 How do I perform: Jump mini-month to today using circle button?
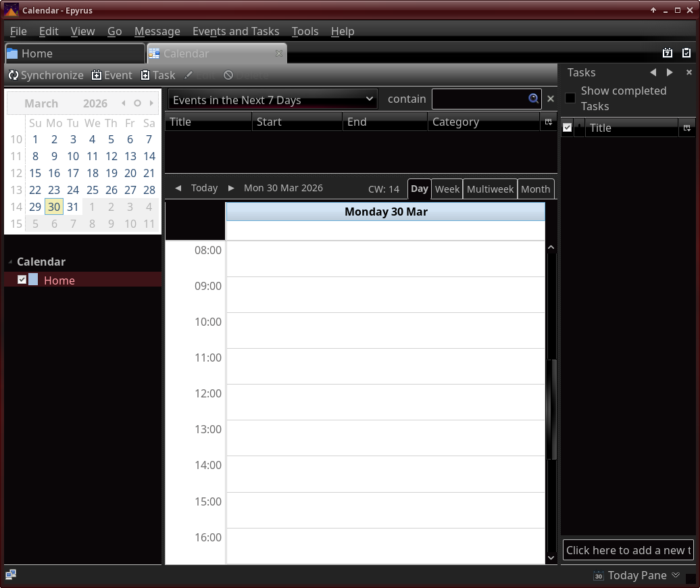(x=137, y=103)
